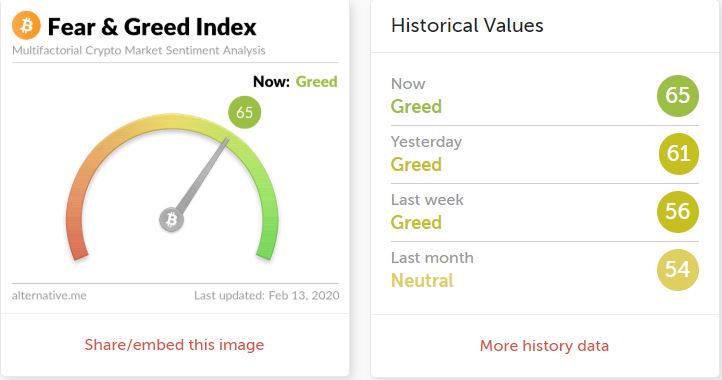Click the green 65 gauge indicator bubble
Viewport: 722px width, 380px height.
point(245,112)
